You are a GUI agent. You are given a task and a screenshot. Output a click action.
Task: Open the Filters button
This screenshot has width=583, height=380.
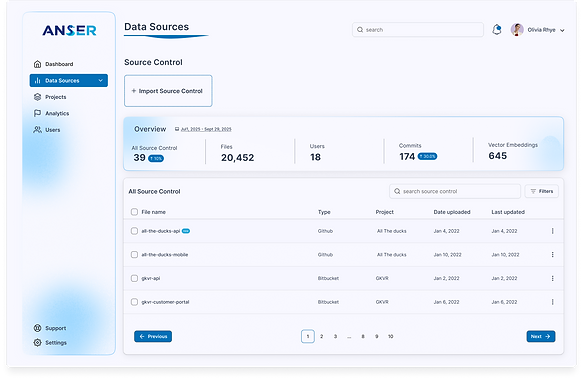(541, 191)
